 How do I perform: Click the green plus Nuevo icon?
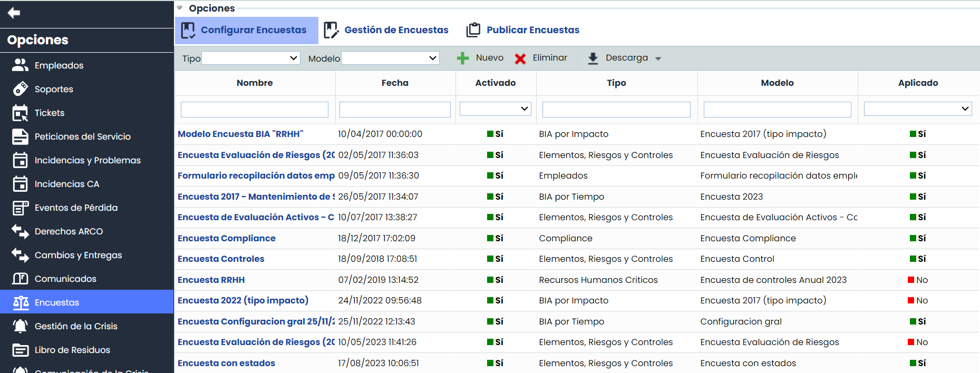click(463, 58)
